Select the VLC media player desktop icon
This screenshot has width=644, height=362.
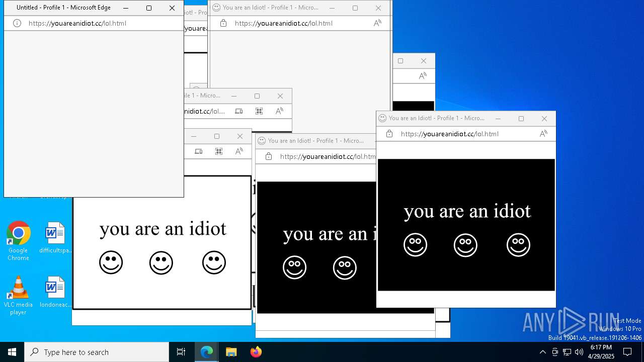click(18, 296)
